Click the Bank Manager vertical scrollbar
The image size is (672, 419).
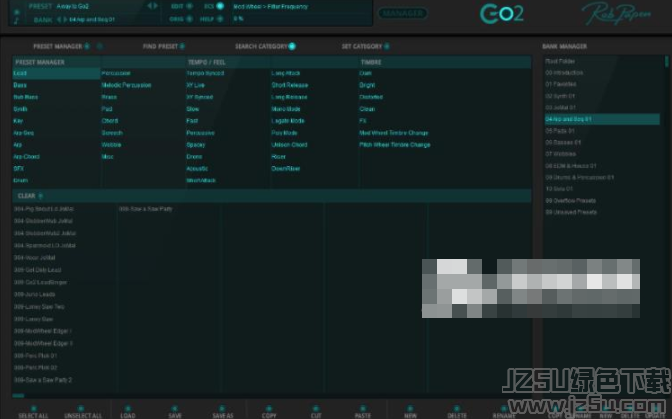point(666,61)
